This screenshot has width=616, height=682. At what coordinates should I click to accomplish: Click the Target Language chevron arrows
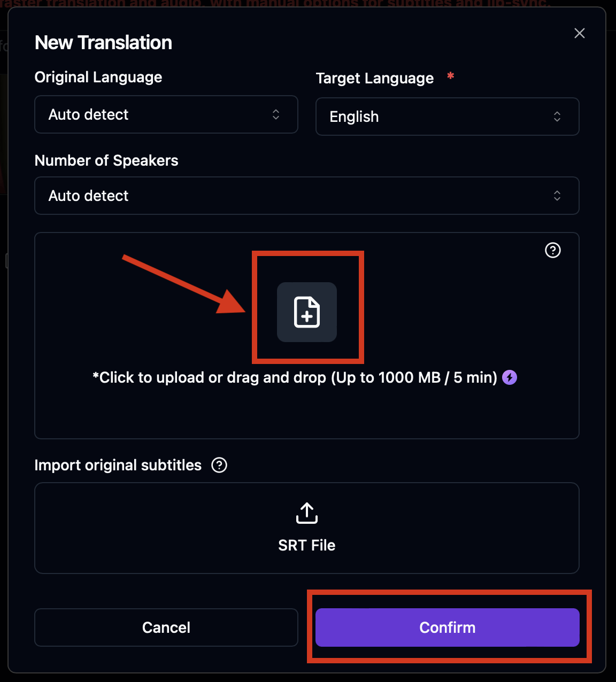pos(557,117)
